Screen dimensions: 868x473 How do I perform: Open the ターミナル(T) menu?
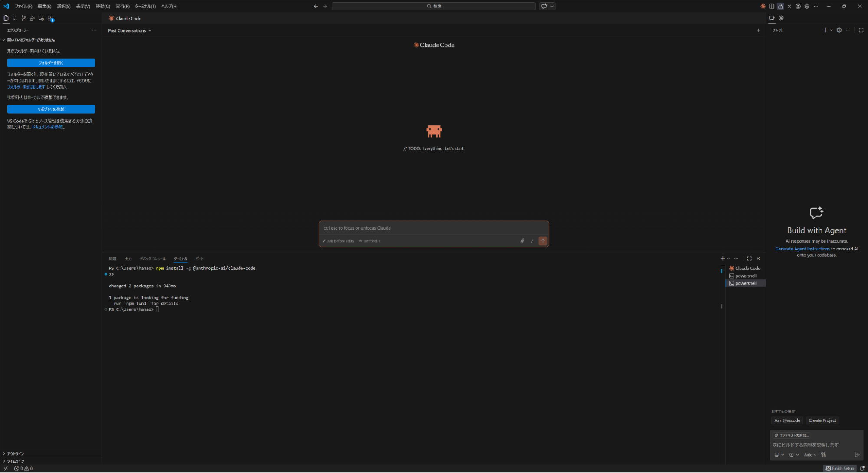click(145, 6)
